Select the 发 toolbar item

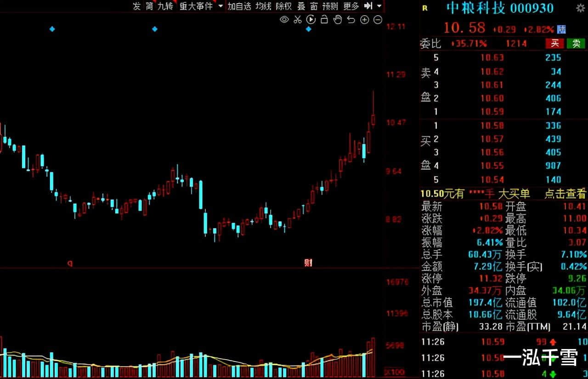pyautogui.click(x=137, y=6)
